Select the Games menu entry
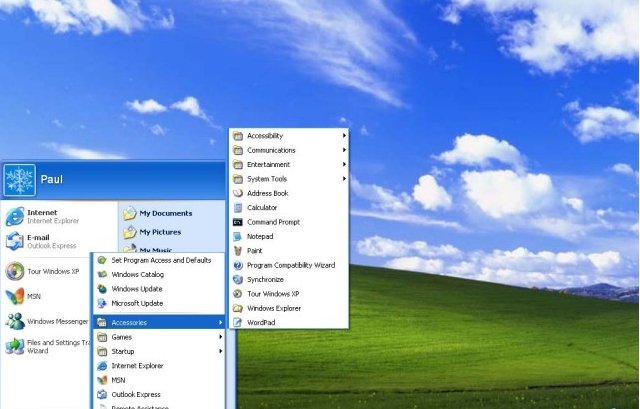 coord(159,337)
